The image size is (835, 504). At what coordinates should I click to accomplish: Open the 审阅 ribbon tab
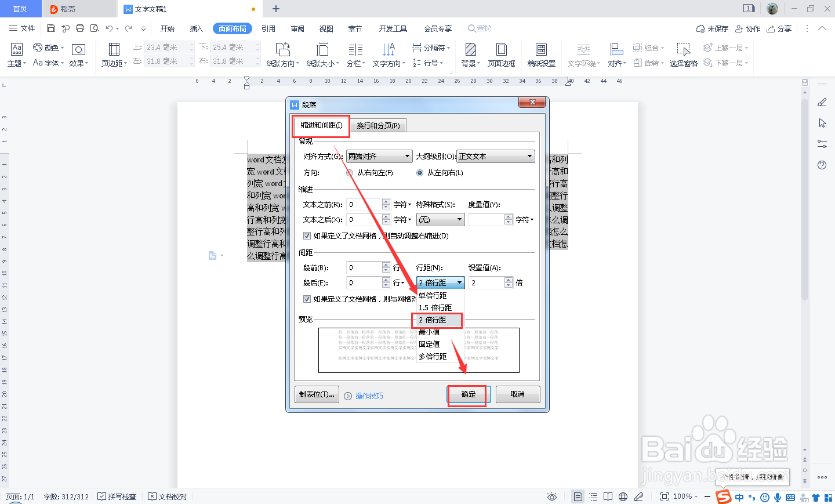(x=297, y=28)
